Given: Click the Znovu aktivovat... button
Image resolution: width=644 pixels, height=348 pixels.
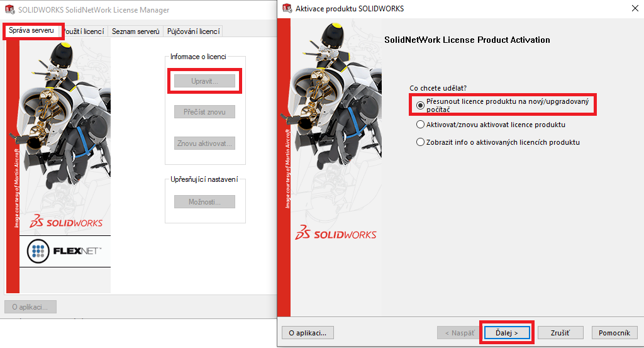Looking at the screenshot, I should click(x=204, y=143).
